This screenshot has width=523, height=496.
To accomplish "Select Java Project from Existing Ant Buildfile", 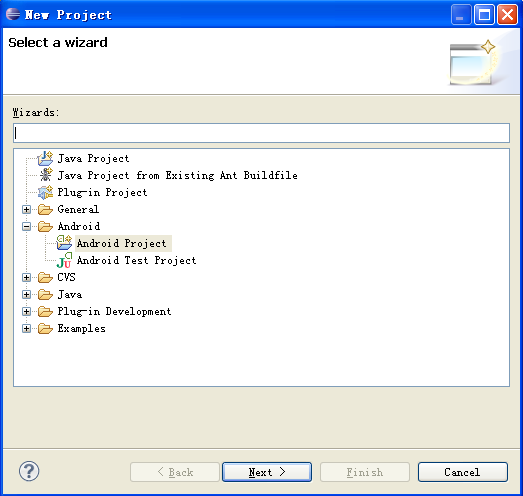I will (x=177, y=175).
